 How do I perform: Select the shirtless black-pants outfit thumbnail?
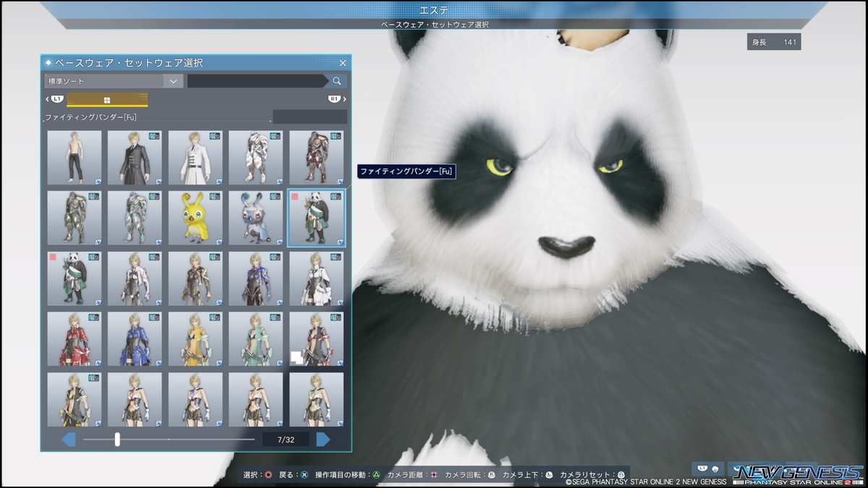pos(75,158)
